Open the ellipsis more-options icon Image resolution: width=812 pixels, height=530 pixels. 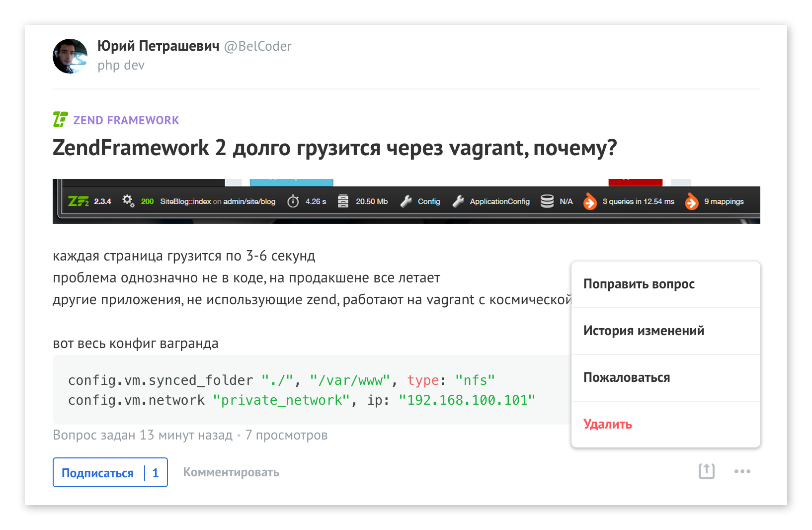pos(742,471)
